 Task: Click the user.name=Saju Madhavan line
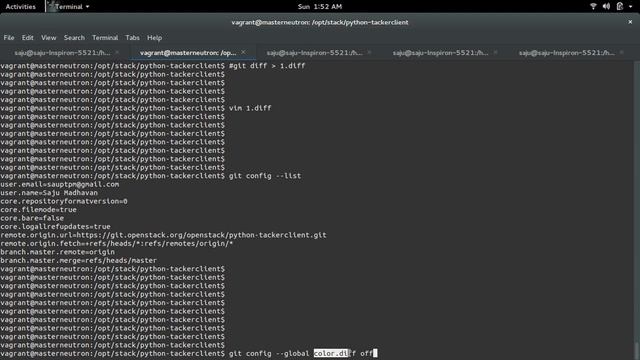tap(49, 193)
